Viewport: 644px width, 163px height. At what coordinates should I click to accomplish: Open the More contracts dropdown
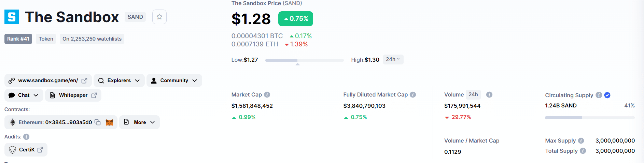[139, 122]
